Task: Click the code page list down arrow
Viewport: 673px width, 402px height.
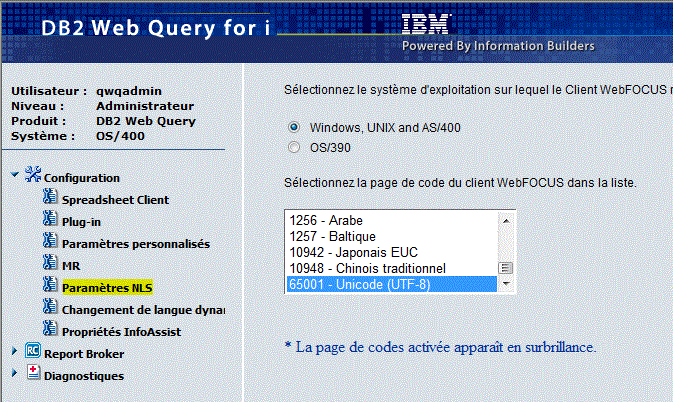Action: click(x=506, y=284)
